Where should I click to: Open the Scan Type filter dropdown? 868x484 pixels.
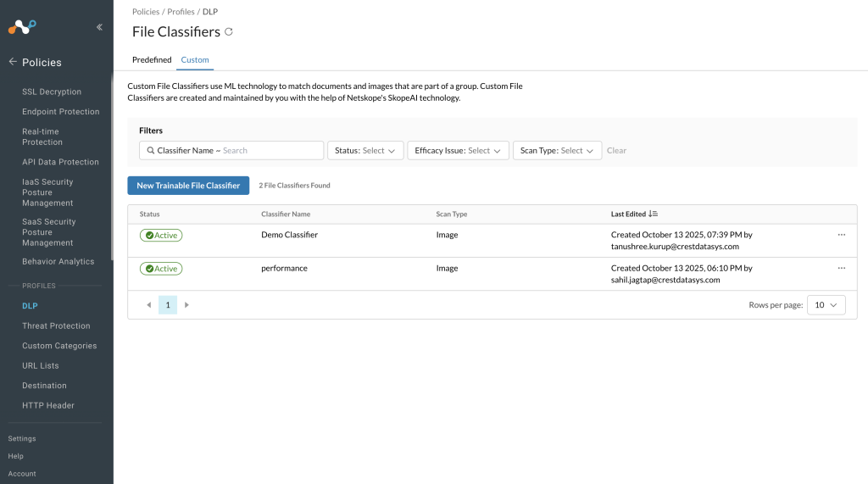[x=557, y=151]
